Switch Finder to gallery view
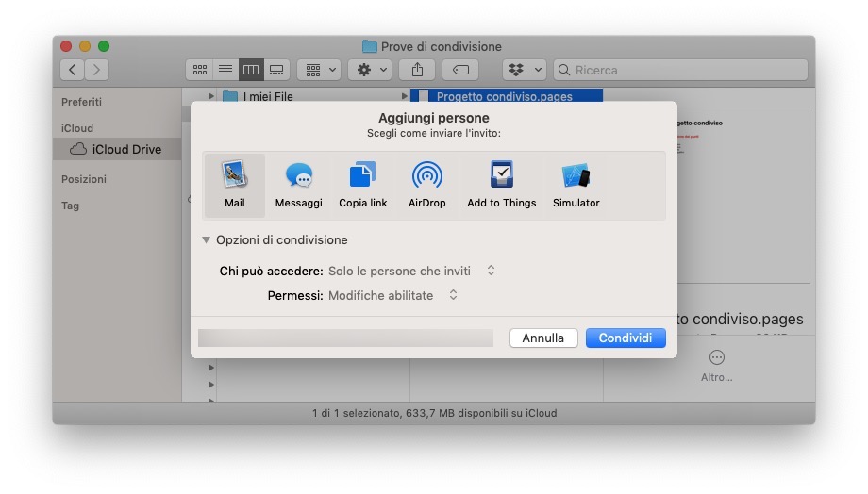This screenshot has height=494, width=868. tap(276, 70)
